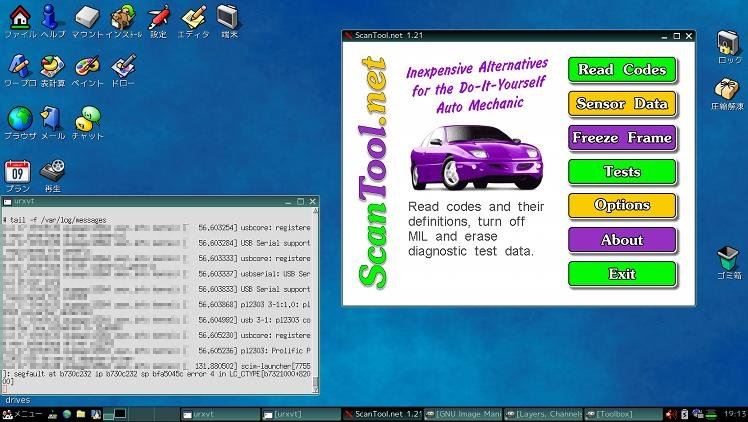The width and height of the screenshot is (748, 422).
Task: Open the マウント drive mount desktop icon
Action: point(87,21)
